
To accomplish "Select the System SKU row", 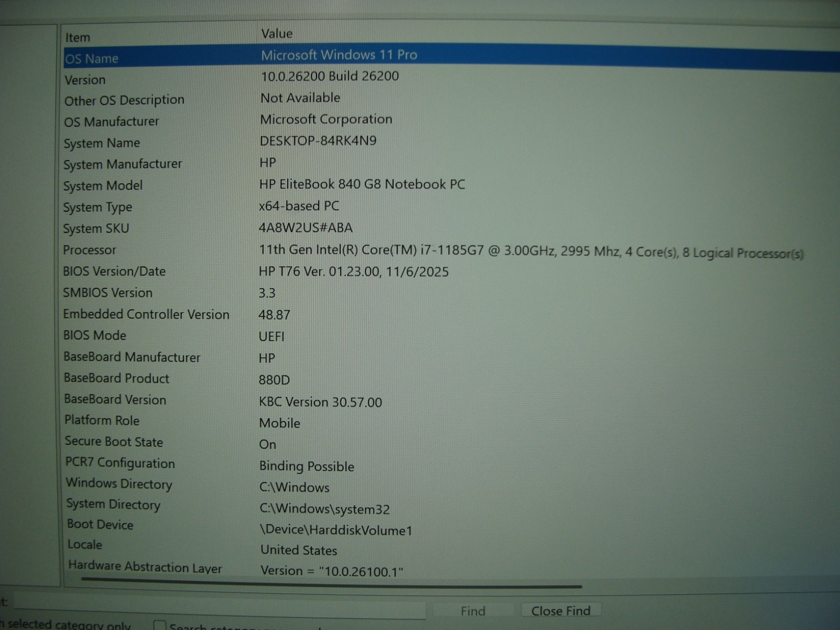I will pyautogui.click(x=450, y=228).
